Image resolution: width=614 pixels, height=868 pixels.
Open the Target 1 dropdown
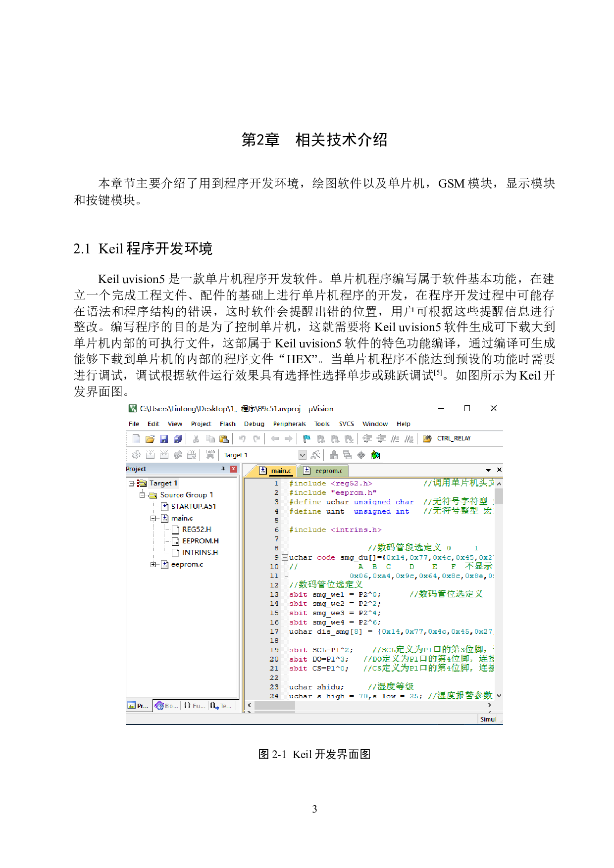303,455
